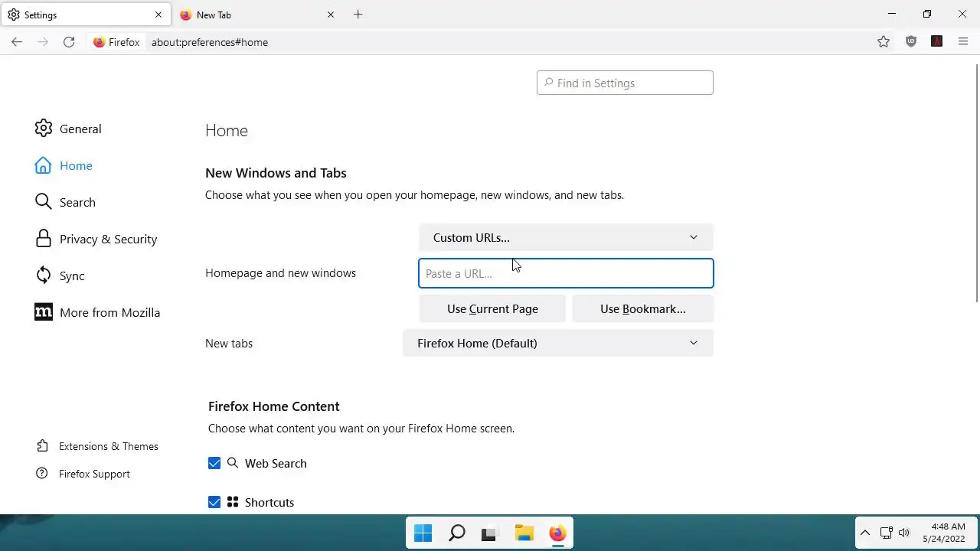Open General settings category

pyautogui.click(x=68, y=129)
